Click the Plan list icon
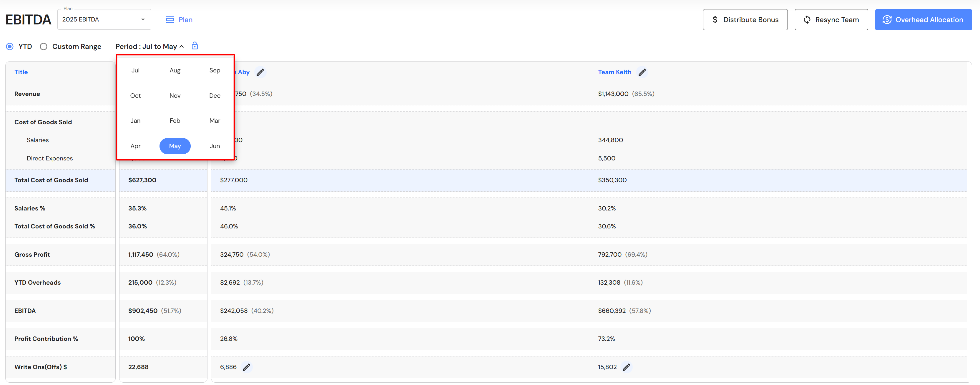980x385 pixels. click(x=170, y=20)
